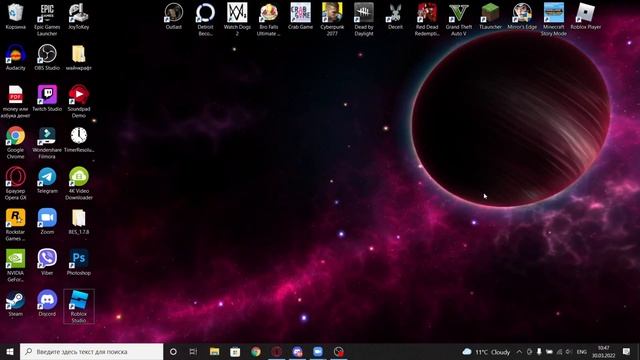640x360 pixels.
Task: Select the Photoshop desktop icon
Action: point(78,262)
